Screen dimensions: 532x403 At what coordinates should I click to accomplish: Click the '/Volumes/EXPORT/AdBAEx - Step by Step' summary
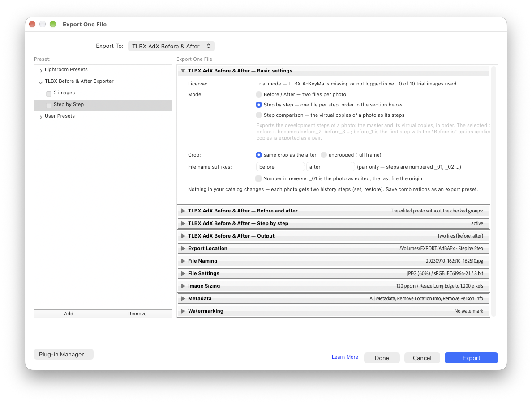tap(441, 248)
